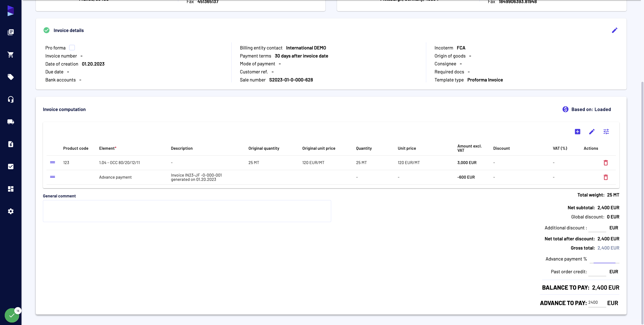The width and height of the screenshot is (644, 325).
Task: Toggle the Pro forma checkbox
Action: point(72,47)
